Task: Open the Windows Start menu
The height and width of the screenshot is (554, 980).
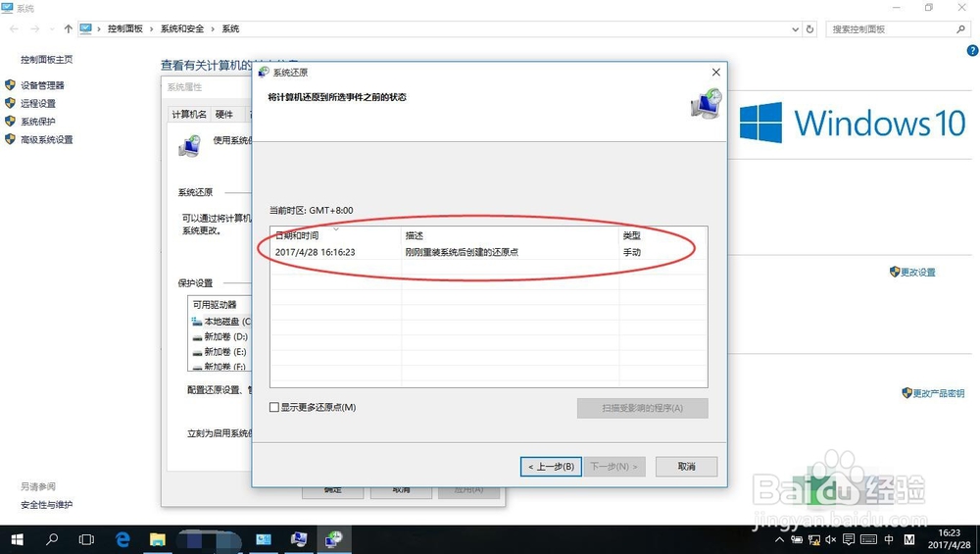Action: pyautogui.click(x=17, y=539)
